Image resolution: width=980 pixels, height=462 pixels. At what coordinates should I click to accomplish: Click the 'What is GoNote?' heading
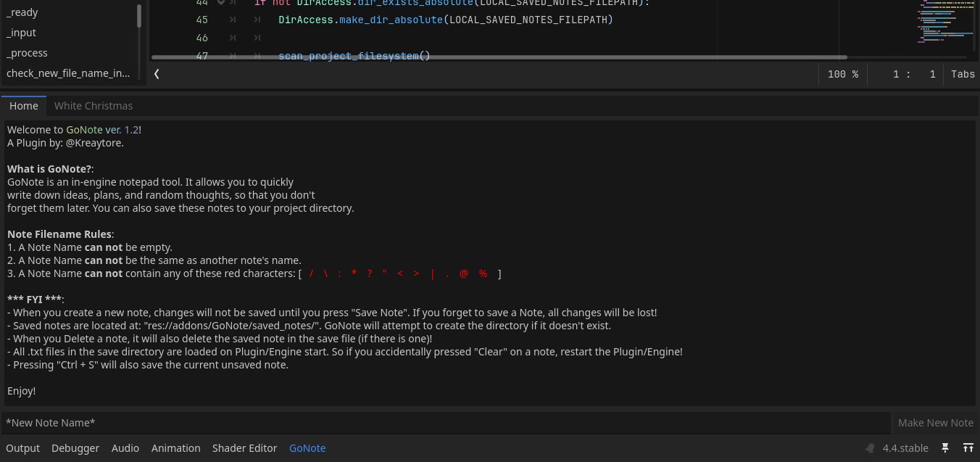click(49, 169)
